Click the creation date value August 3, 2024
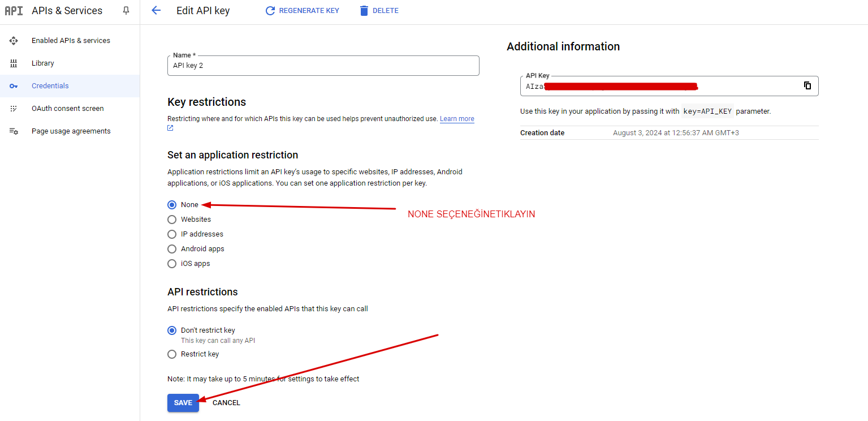Screen dimensions: 868x421 676,133
